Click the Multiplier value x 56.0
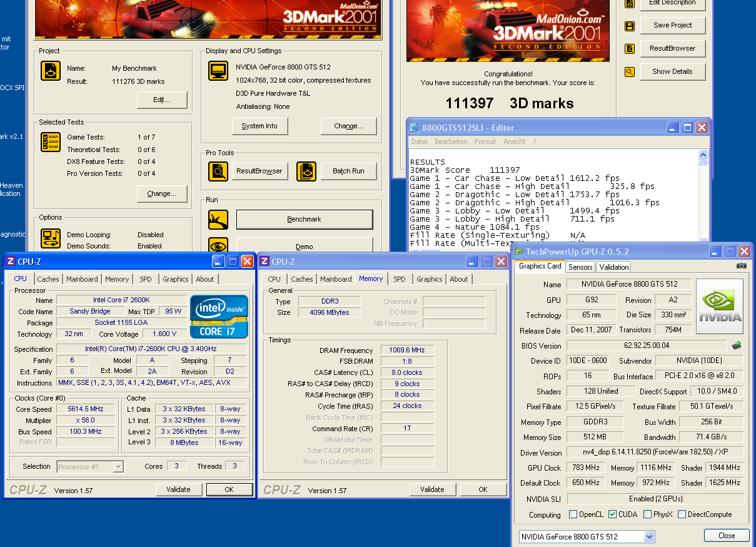The image size is (756, 547). [87, 420]
